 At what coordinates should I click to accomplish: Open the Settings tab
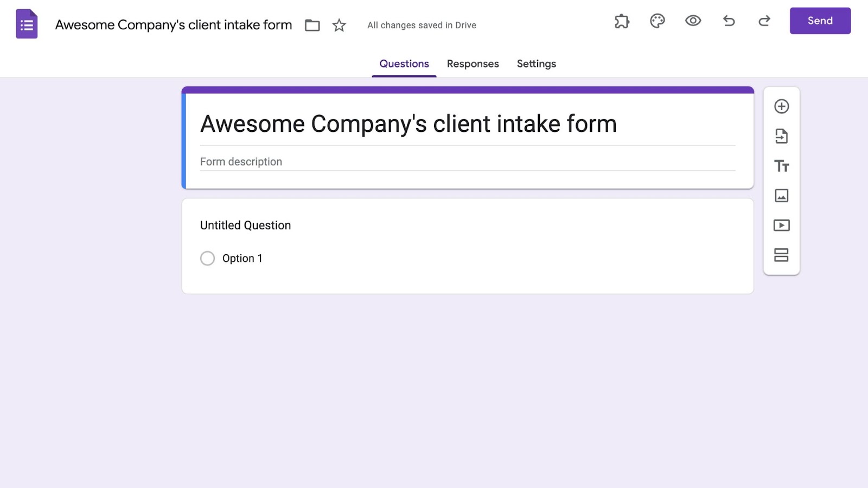coord(536,64)
